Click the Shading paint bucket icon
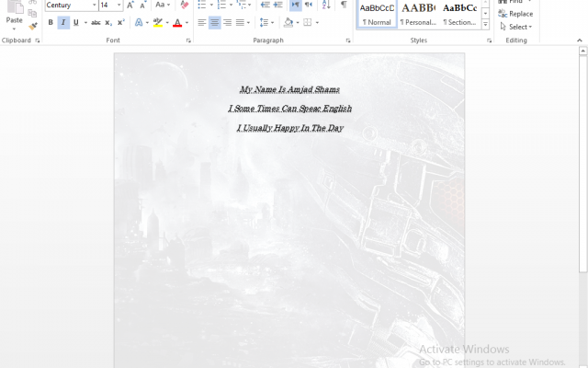The image size is (588, 368). coord(288,22)
